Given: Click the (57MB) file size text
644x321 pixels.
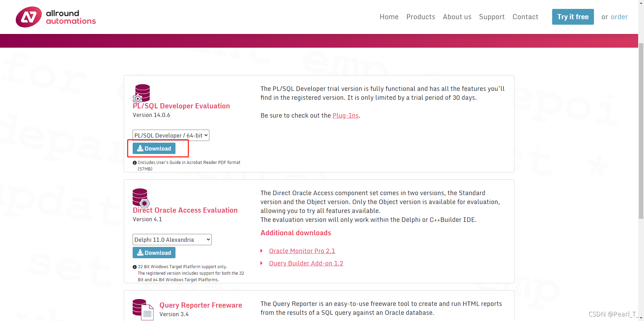Looking at the screenshot, I should point(145,169).
